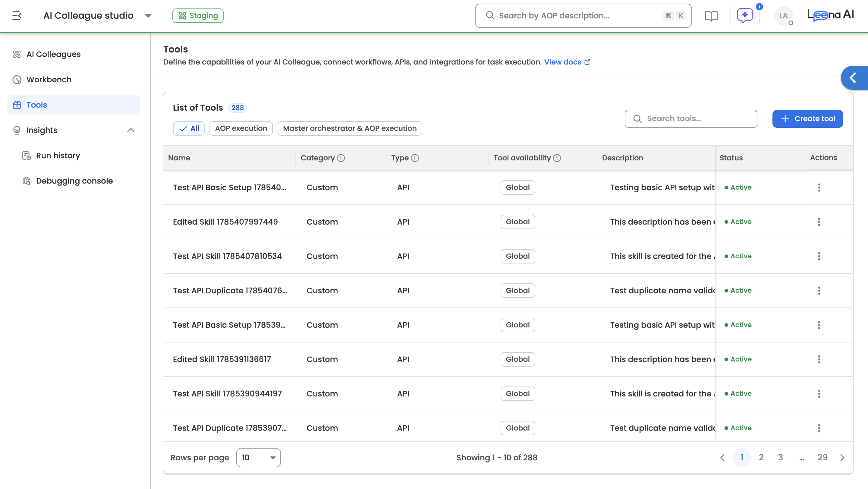Show Tool availability info tooltip

tap(557, 158)
